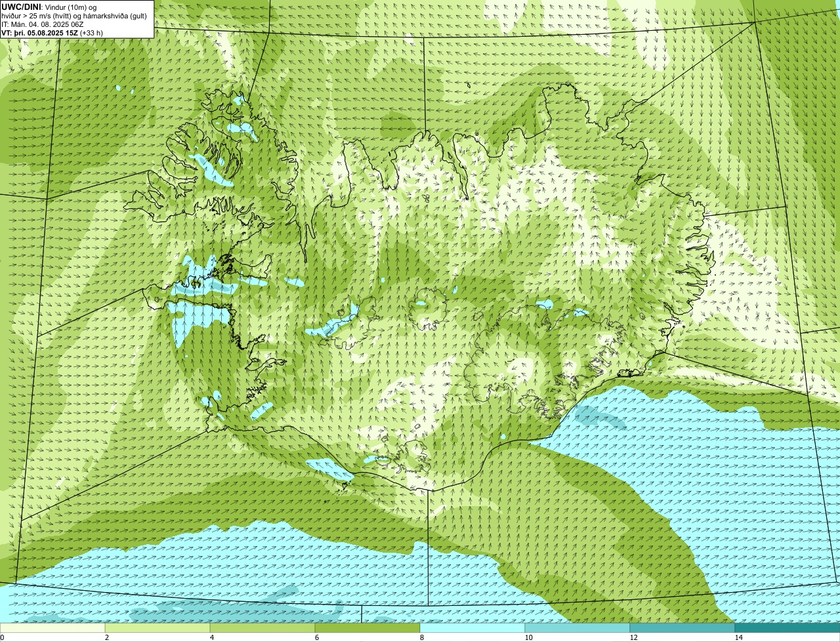This screenshot has width=840, height=642.
Task: Pick the 12–14 m/s teal legend segment
Action: coord(682,628)
